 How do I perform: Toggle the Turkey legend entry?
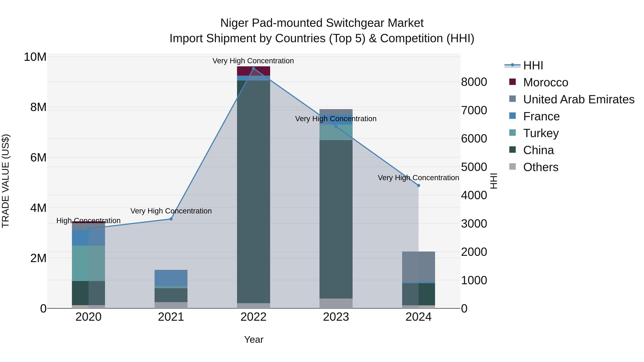click(534, 133)
